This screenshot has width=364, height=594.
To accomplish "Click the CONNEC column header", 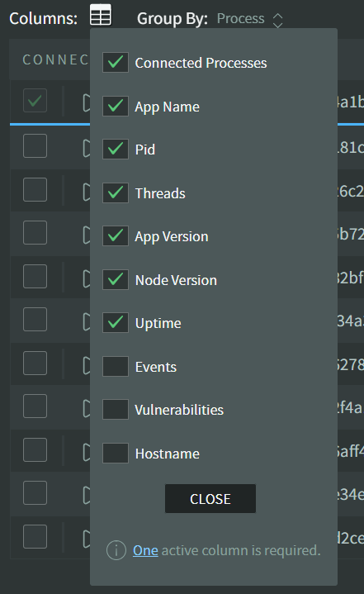I will click(55, 59).
